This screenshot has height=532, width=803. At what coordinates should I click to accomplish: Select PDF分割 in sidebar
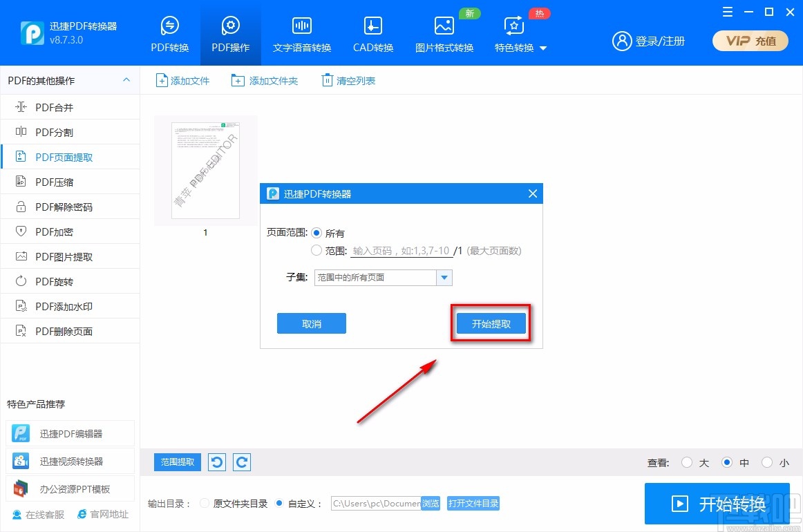point(70,132)
